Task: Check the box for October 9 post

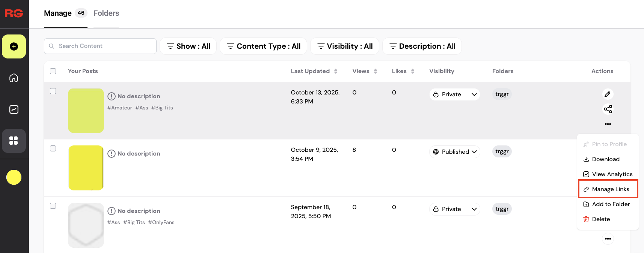Action: click(x=53, y=148)
